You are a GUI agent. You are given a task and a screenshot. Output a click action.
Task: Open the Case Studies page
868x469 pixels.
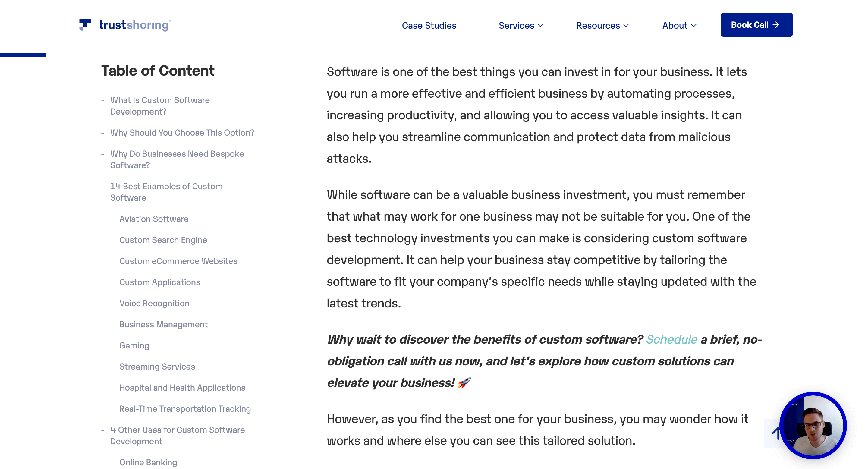[x=429, y=25]
